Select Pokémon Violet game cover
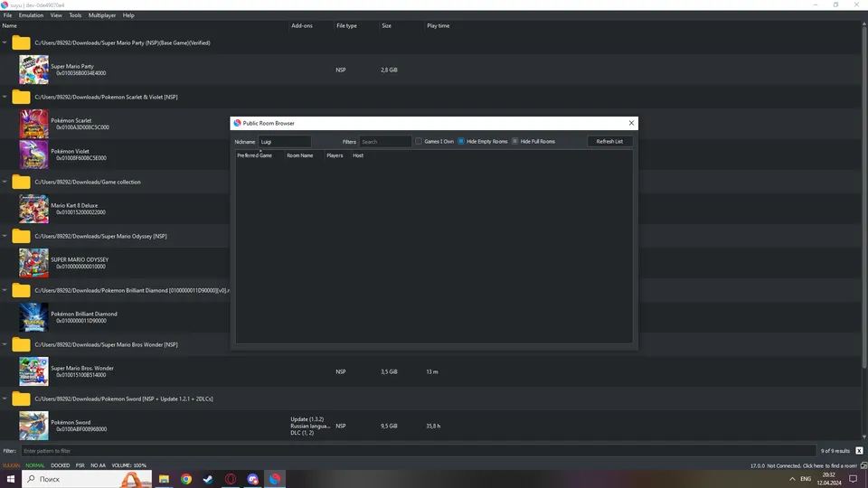This screenshot has height=488, width=868. click(x=33, y=155)
